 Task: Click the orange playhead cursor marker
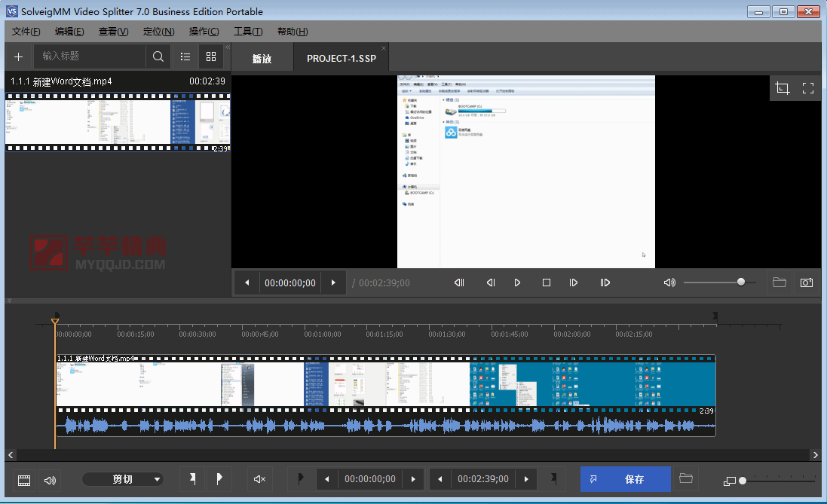coord(55,321)
